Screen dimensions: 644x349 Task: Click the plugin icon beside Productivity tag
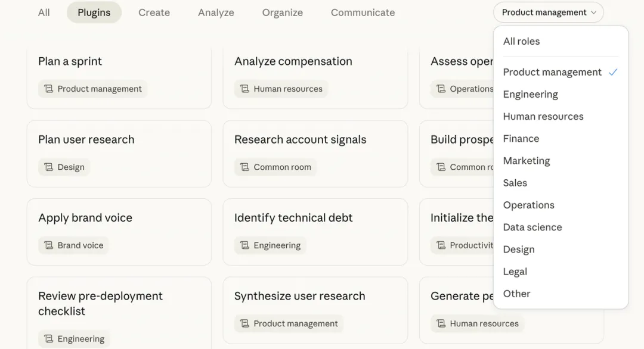tap(441, 245)
